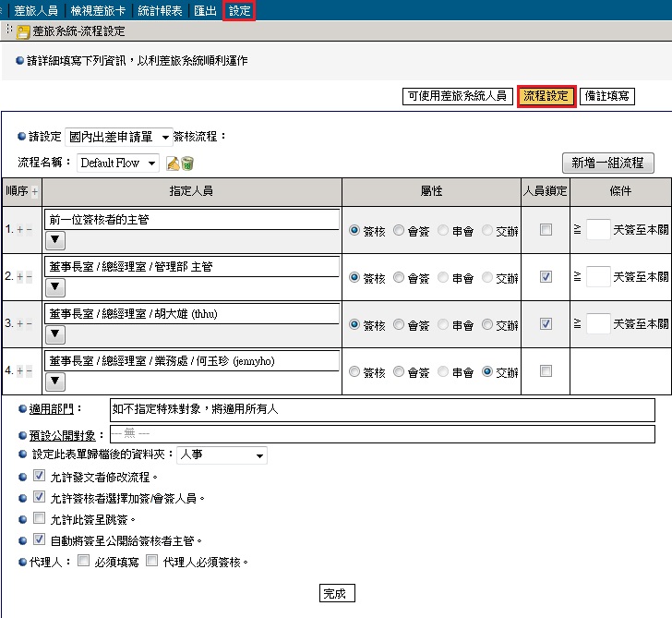Click the days input field in row 1
This screenshot has height=618, width=672.
click(598, 229)
